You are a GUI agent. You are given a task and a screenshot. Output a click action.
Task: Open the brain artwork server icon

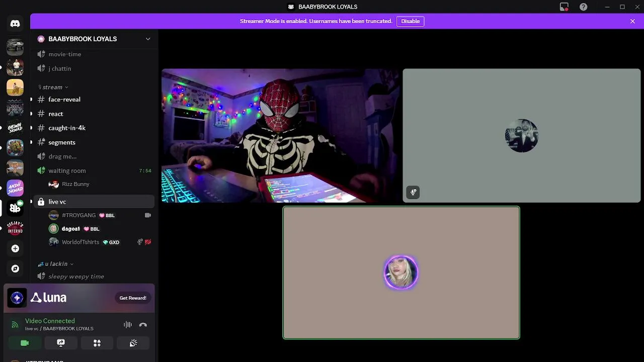coord(15,148)
